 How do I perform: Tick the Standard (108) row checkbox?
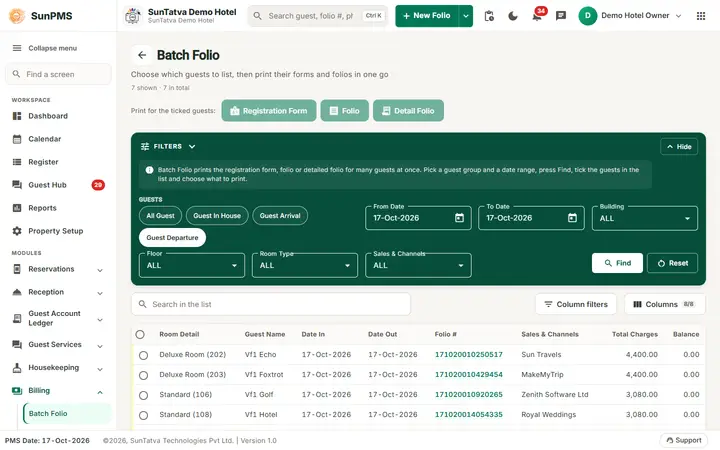143,415
